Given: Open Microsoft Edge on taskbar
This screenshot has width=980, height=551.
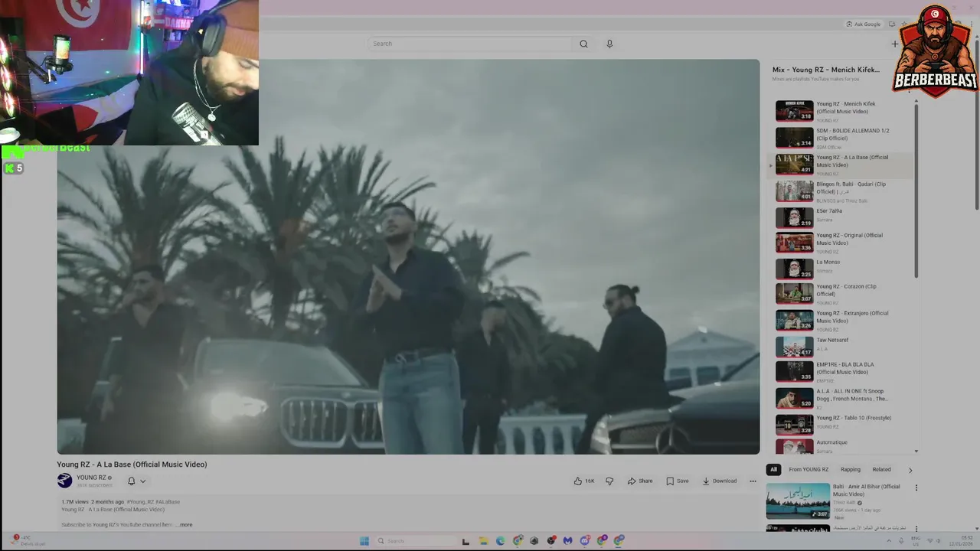Looking at the screenshot, I should [x=500, y=541].
